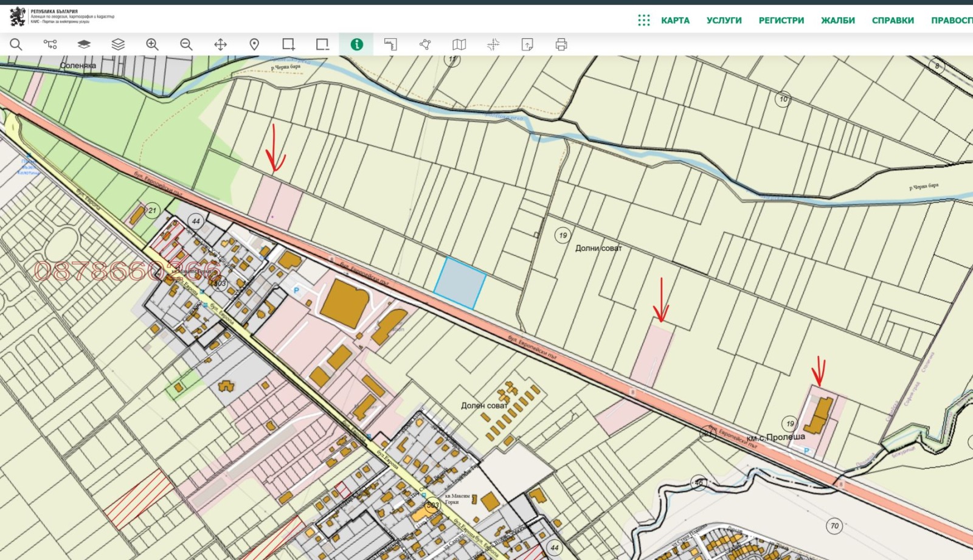The height and width of the screenshot is (560, 973).
Task: Click the zoom out tool
Action: coord(186,44)
